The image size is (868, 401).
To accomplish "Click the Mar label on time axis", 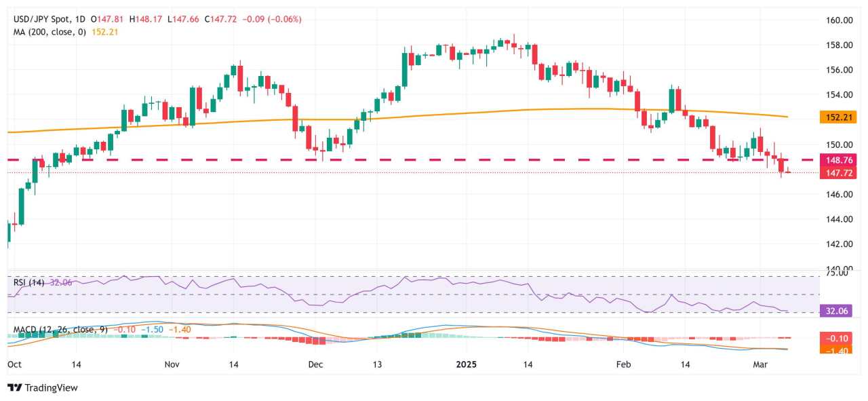I will click(x=760, y=364).
